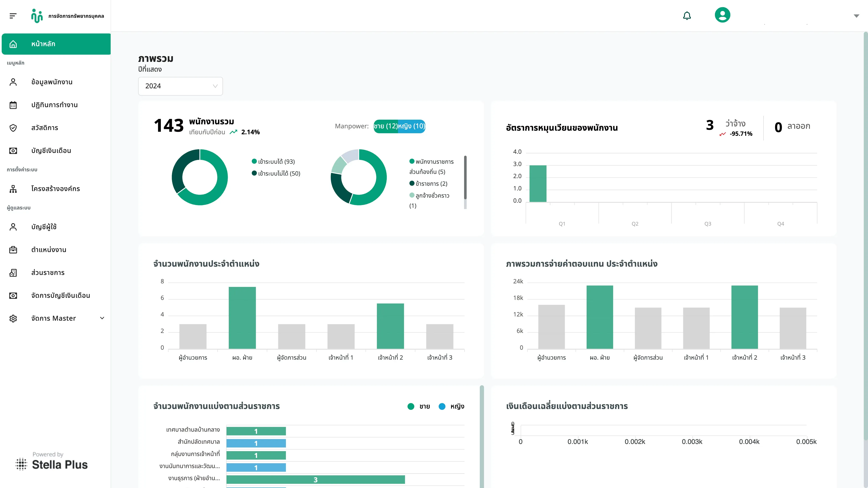
Task: Expand the จัดการ Master submenu
Action: tap(102, 318)
